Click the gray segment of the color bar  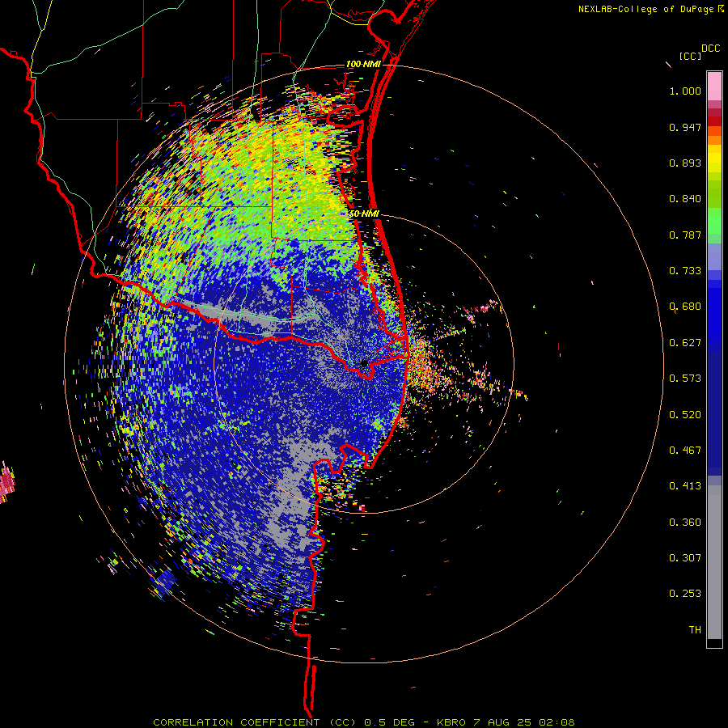coord(714,562)
